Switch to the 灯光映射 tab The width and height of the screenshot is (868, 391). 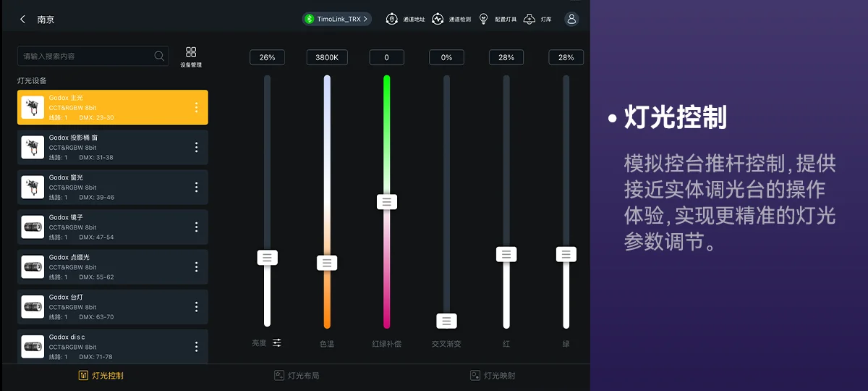click(x=493, y=376)
